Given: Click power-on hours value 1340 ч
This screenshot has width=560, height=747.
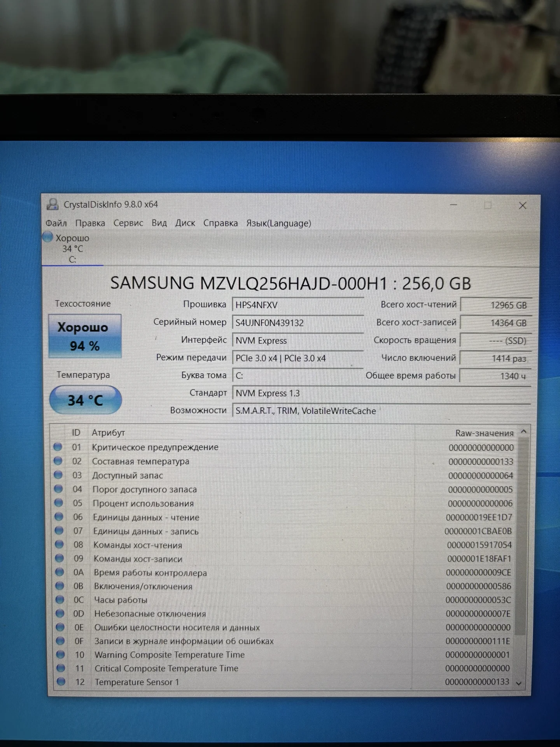Looking at the screenshot, I should (x=495, y=376).
